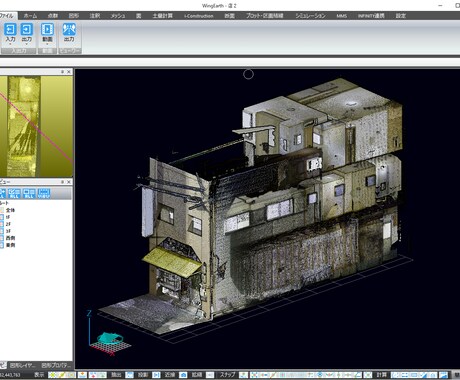Image resolution: width=460 pixels, height=380 pixels.
Task: Click the 抽出 button in status bar
Action: coord(116,375)
